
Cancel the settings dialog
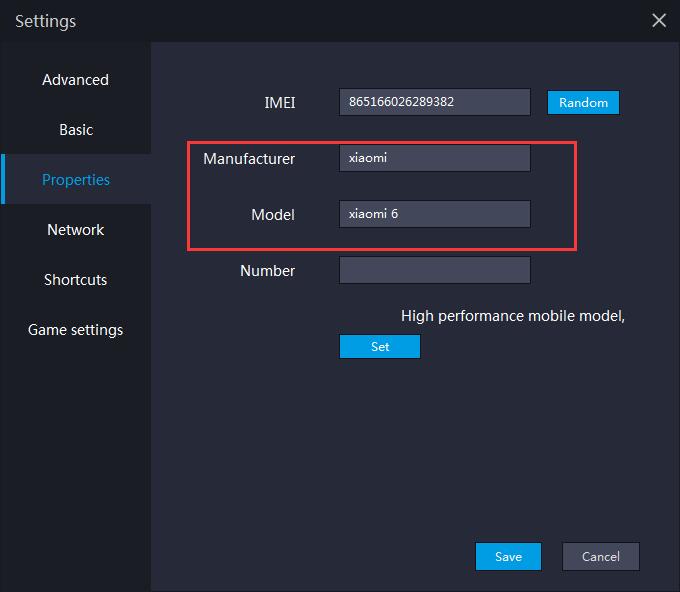pyautogui.click(x=601, y=556)
